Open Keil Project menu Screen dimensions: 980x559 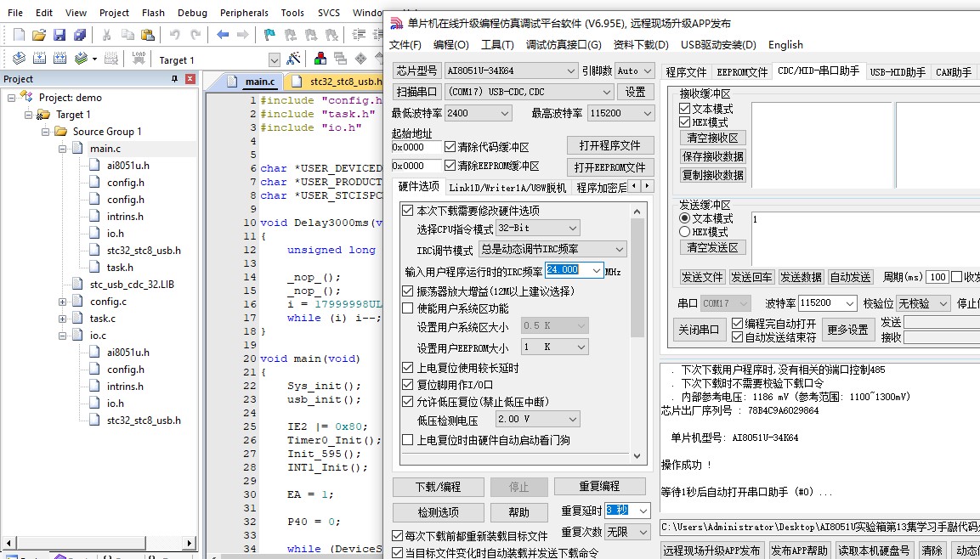coord(115,13)
